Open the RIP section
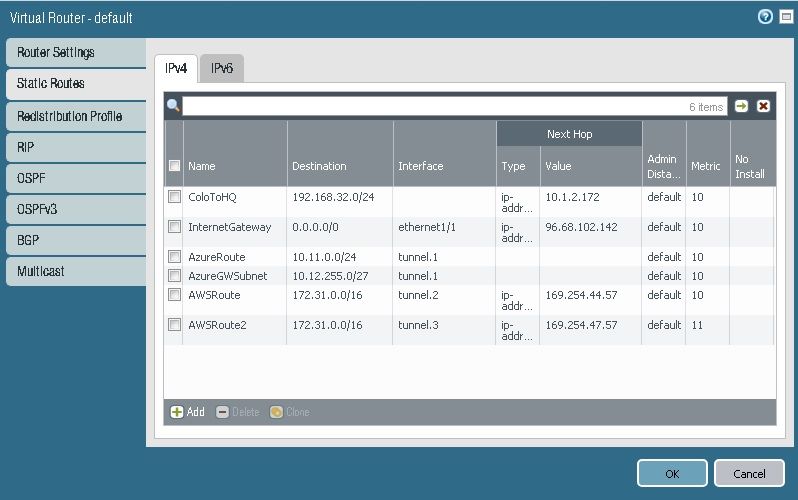Viewport: 798px width, 500px height. tap(76, 147)
